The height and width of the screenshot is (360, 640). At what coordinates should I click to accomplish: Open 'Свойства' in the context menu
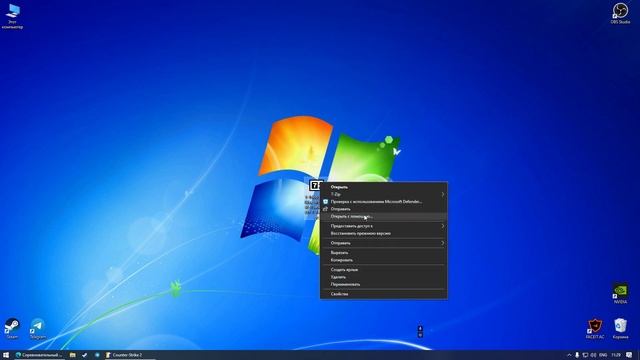coord(383,294)
